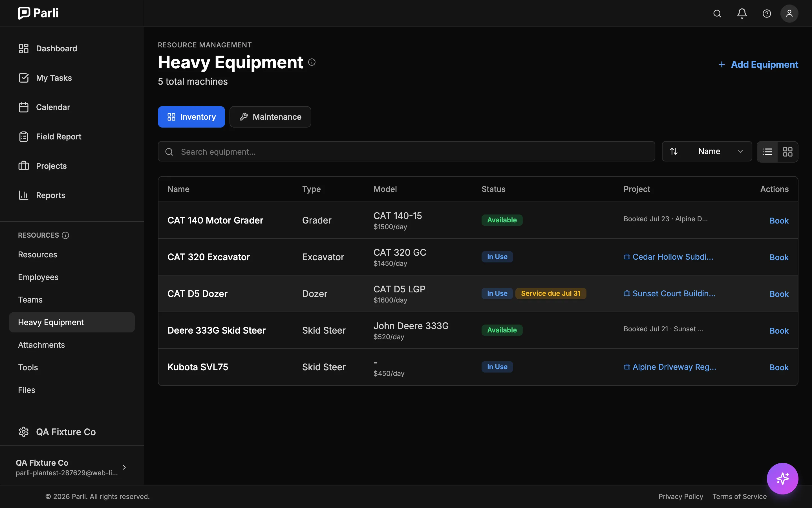The width and height of the screenshot is (812, 508).
Task: Book the Kubota SVL75
Action: click(779, 367)
